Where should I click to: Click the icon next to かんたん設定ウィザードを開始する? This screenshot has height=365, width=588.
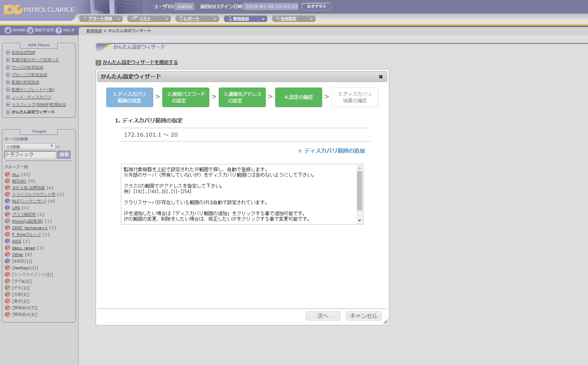click(98, 62)
